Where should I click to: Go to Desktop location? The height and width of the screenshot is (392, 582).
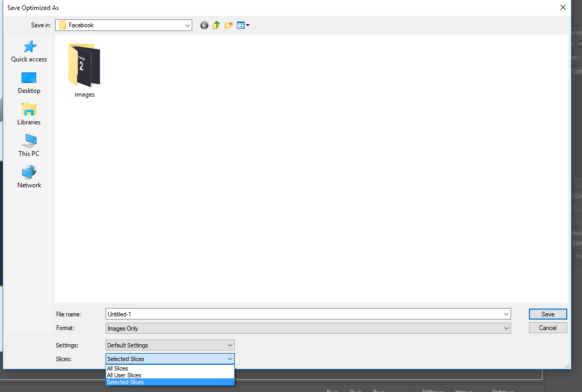(29, 83)
